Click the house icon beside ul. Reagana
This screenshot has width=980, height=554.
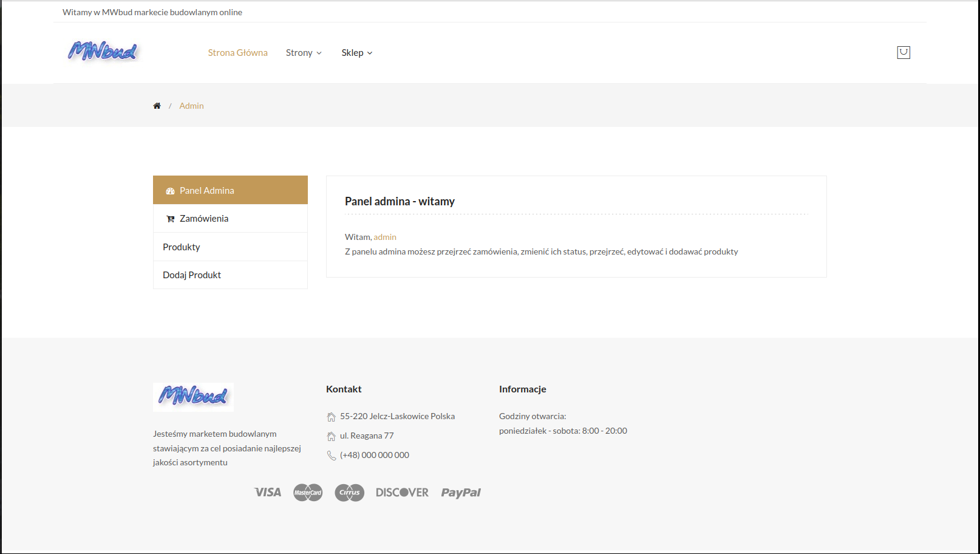pyautogui.click(x=331, y=436)
